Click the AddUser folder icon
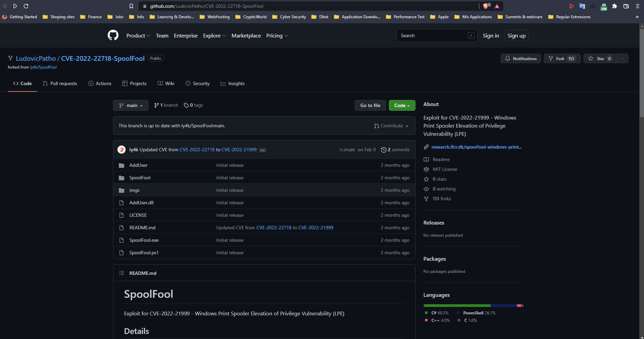This screenshot has height=339, width=644. tap(122, 165)
